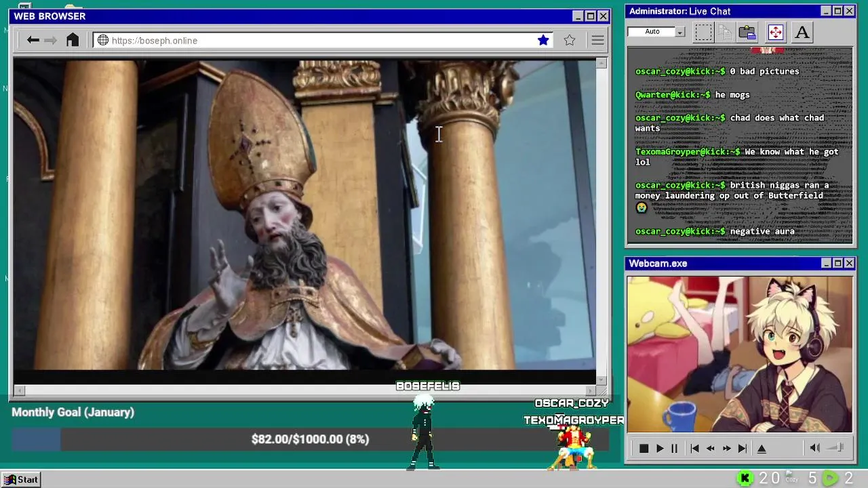Go forward in the web browser

pyautogui.click(x=51, y=41)
